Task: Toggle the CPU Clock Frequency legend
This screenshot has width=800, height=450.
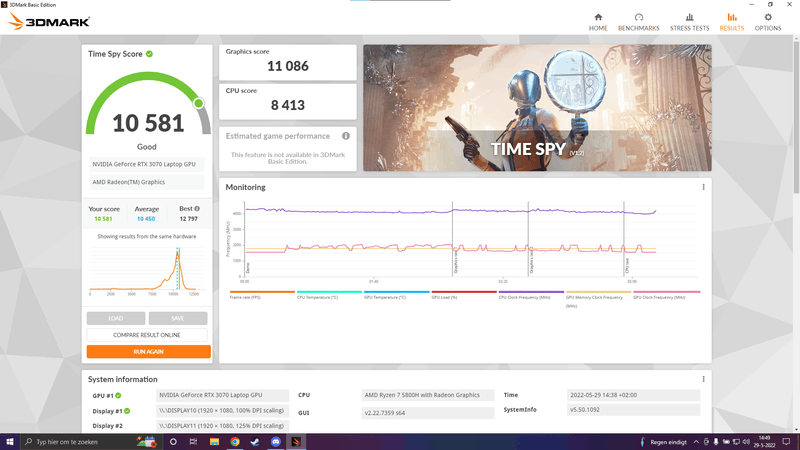Action: (531, 294)
